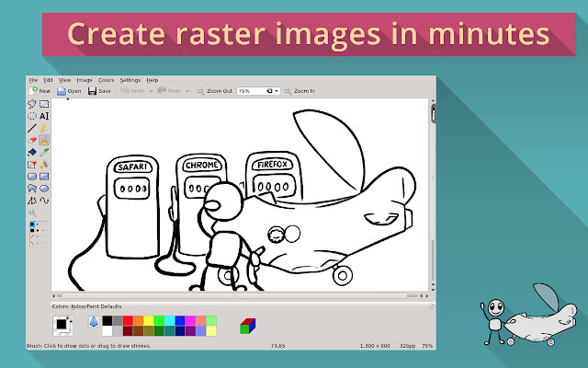Open the Edit menu
This screenshot has width=588, height=368.
coord(49,80)
